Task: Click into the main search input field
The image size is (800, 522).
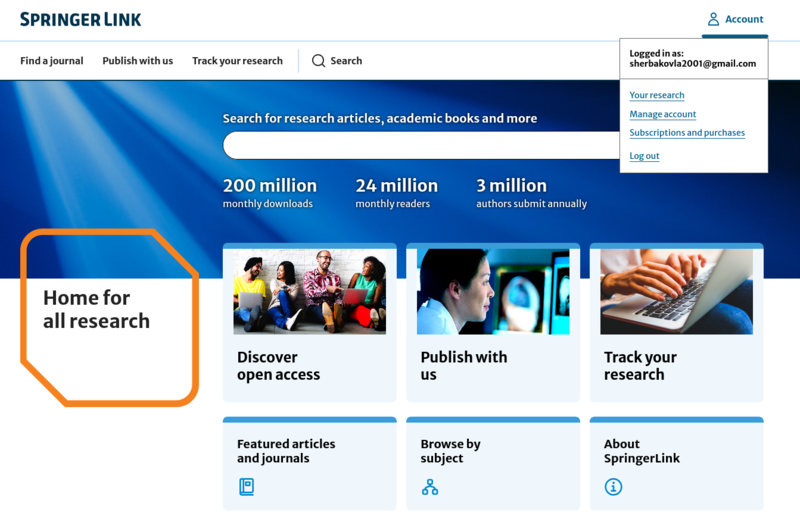Action: 421,145
